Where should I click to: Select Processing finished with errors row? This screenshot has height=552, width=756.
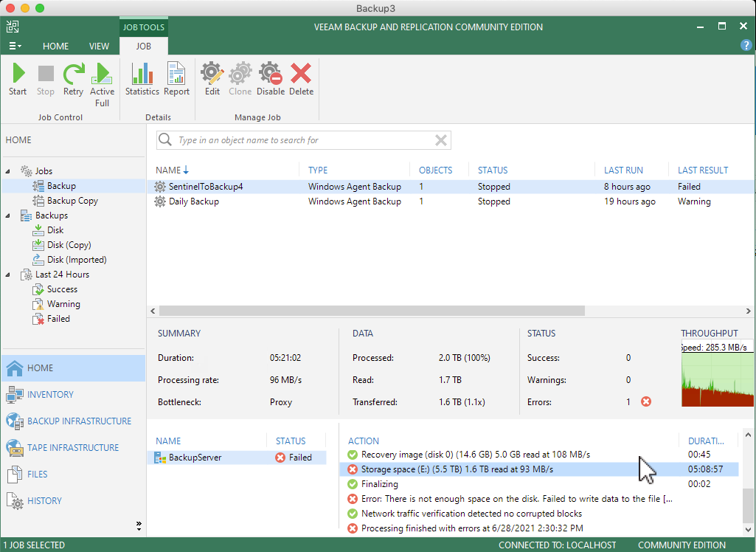coord(539,528)
